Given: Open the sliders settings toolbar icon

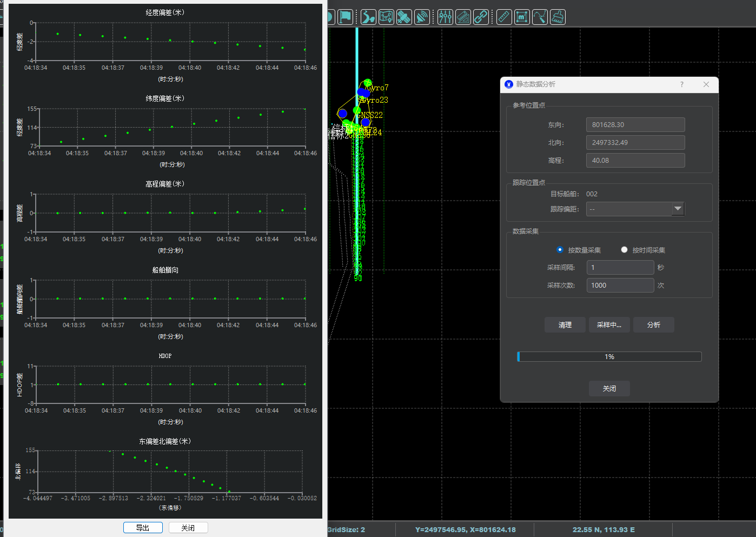Looking at the screenshot, I should pos(445,17).
